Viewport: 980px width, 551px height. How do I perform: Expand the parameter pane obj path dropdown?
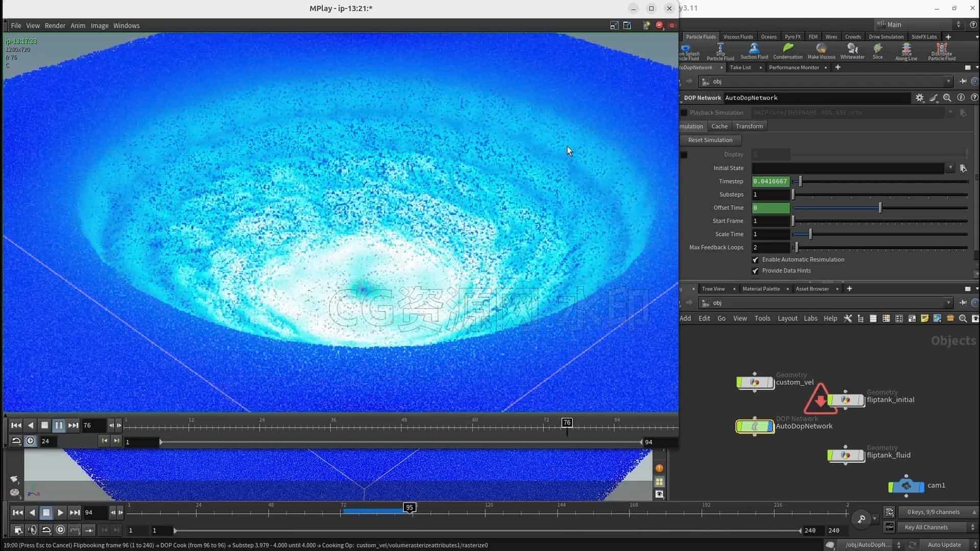tap(948, 82)
